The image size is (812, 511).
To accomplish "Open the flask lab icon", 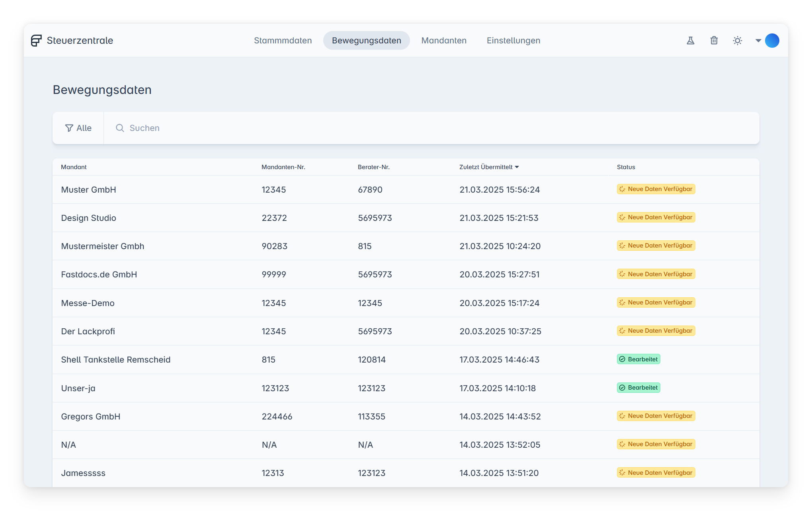I will (x=691, y=41).
